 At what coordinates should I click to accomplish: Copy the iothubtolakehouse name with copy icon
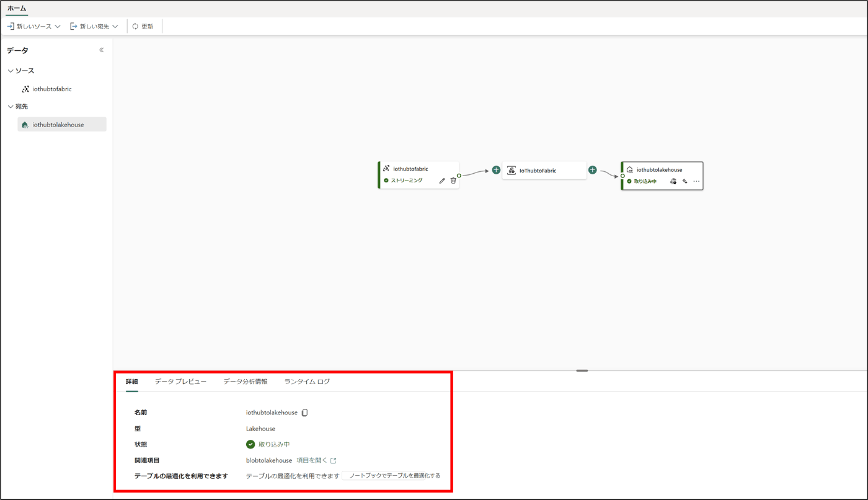[304, 413]
